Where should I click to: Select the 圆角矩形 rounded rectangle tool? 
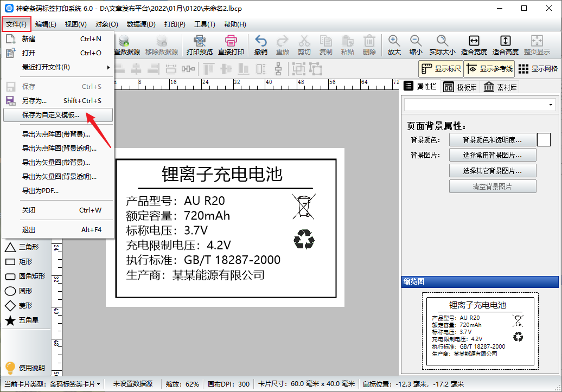tap(25, 277)
